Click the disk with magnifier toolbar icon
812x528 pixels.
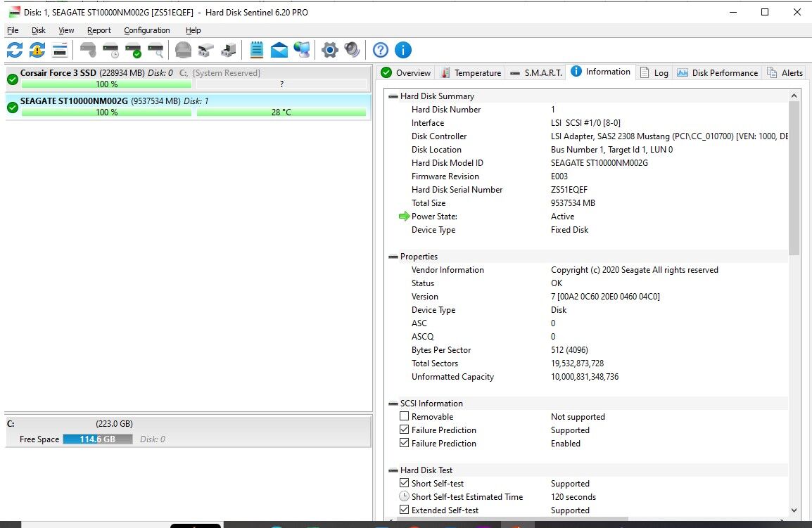[x=156, y=50]
